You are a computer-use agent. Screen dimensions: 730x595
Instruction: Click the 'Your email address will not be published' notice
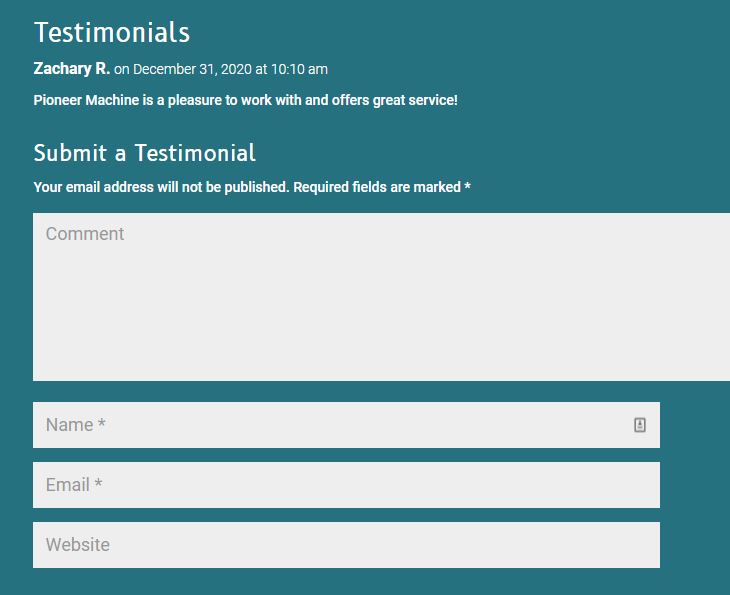161,187
